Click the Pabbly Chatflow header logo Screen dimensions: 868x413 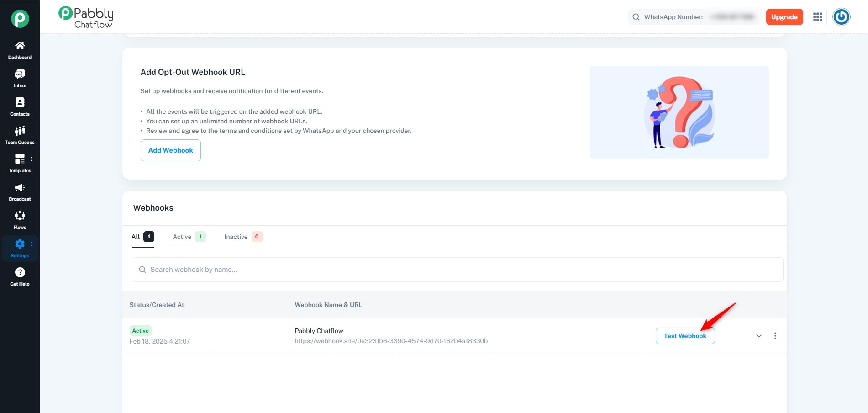click(86, 18)
